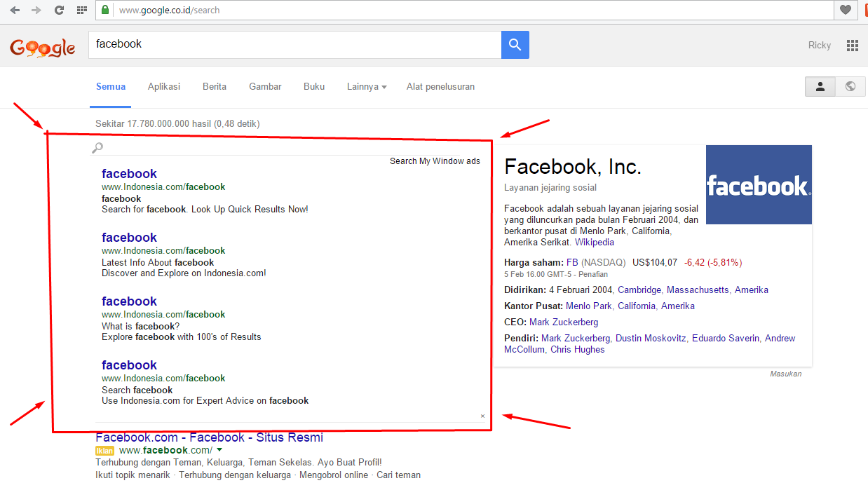The width and height of the screenshot is (868, 483).
Task: Click the Penafian disclaimer link
Action: point(593,274)
